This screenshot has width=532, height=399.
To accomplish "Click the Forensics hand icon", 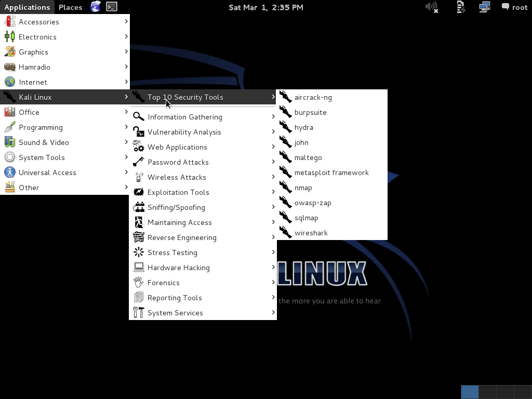I will [x=138, y=282].
